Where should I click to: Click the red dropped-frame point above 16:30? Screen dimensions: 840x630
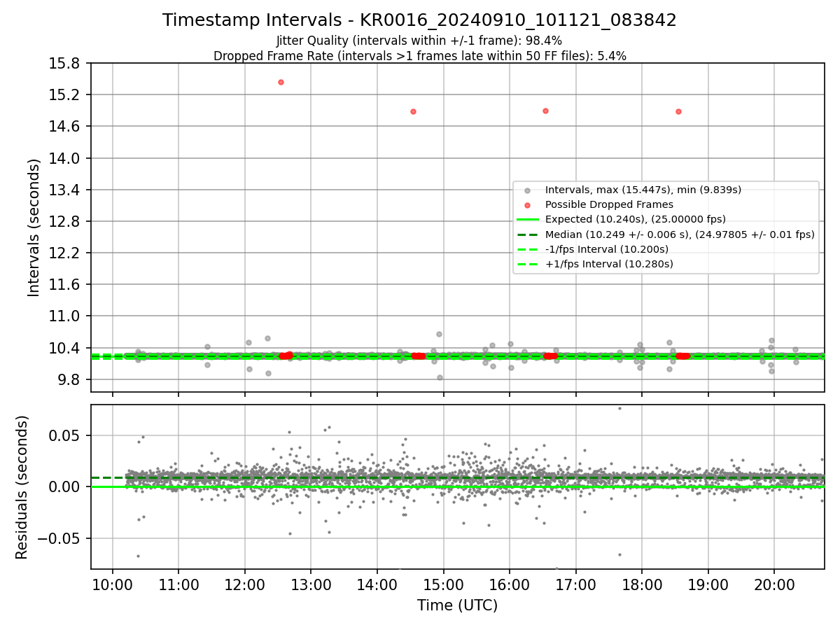point(545,111)
